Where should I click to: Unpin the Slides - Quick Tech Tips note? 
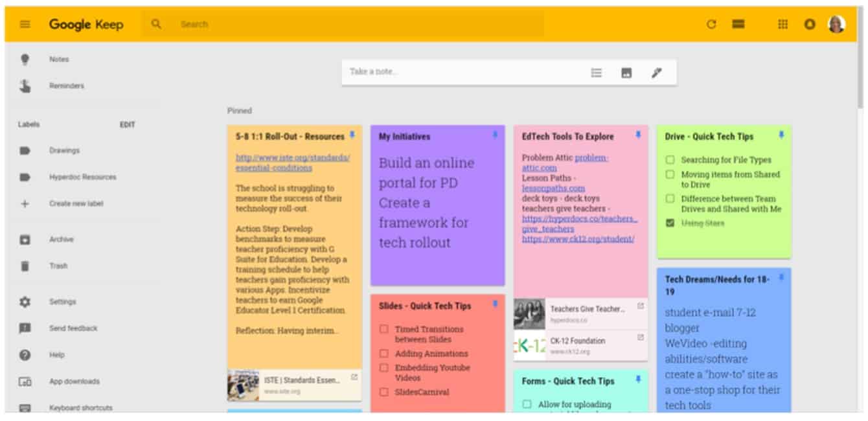point(495,304)
